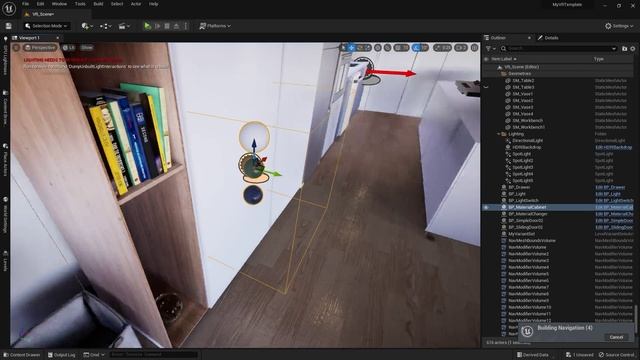
Task: Click the Unreal Engine logo at top left
Action: click(9, 8)
